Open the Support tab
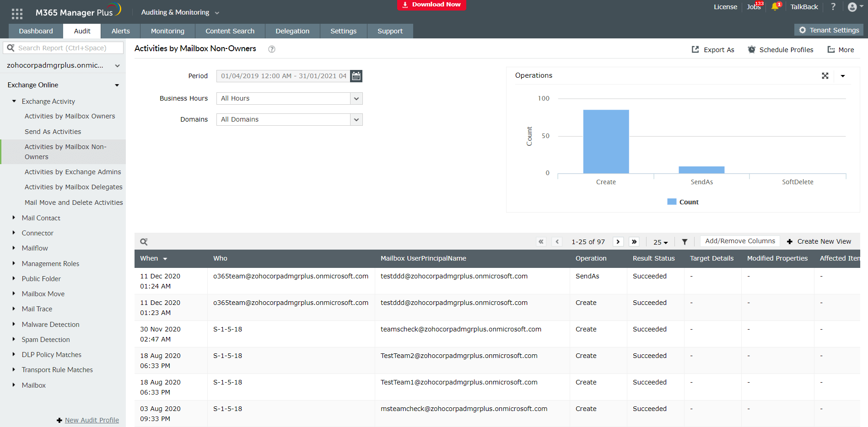The image size is (868, 427). click(390, 31)
